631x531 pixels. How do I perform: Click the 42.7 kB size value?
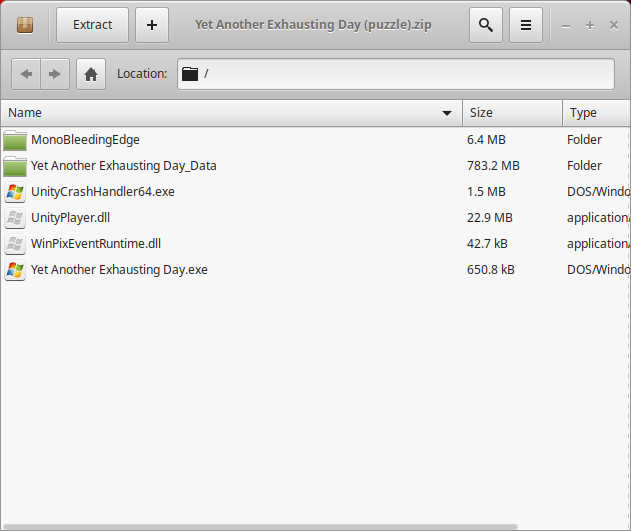coord(487,243)
